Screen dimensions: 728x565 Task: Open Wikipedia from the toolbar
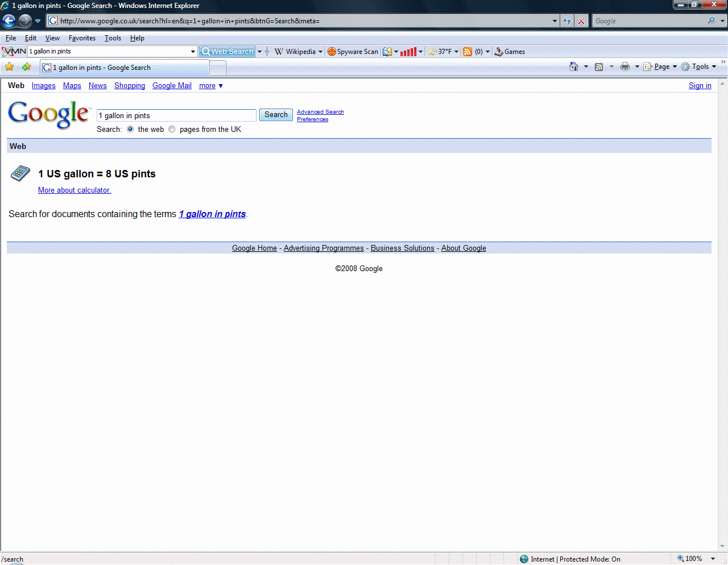(295, 52)
